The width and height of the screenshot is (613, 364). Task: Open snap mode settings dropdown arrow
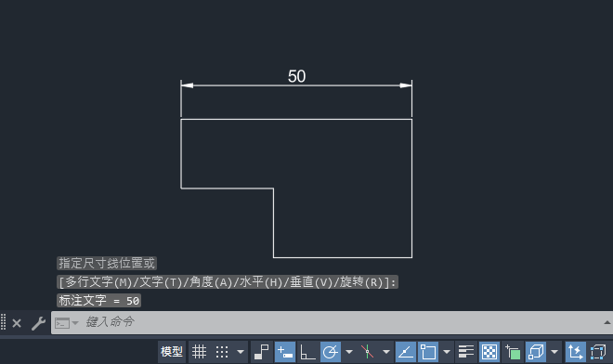pyautogui.click(x=241, y=352)
